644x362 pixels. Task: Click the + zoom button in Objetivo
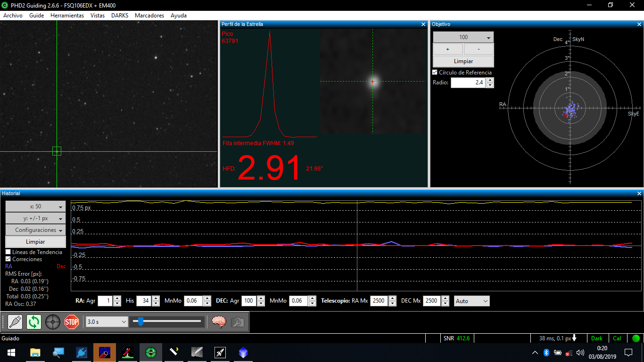point(448,49)
